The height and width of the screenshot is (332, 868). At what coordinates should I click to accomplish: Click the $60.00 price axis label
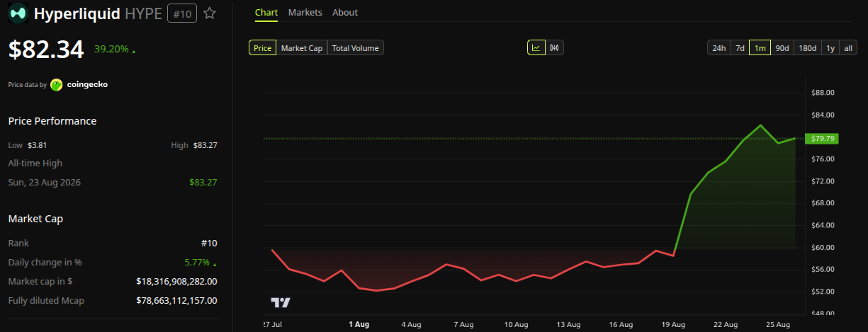pos(825,248)
